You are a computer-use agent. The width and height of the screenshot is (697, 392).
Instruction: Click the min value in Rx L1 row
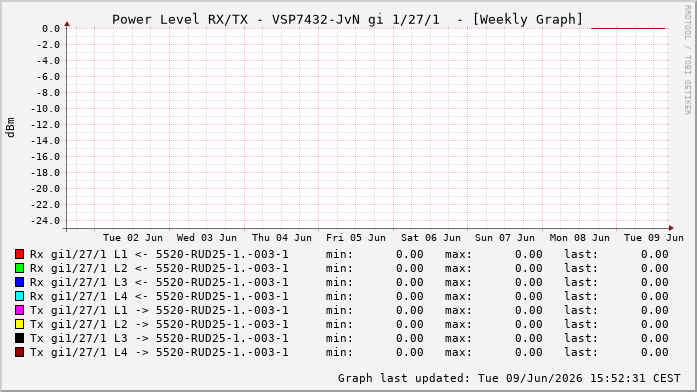coord(409,255)
